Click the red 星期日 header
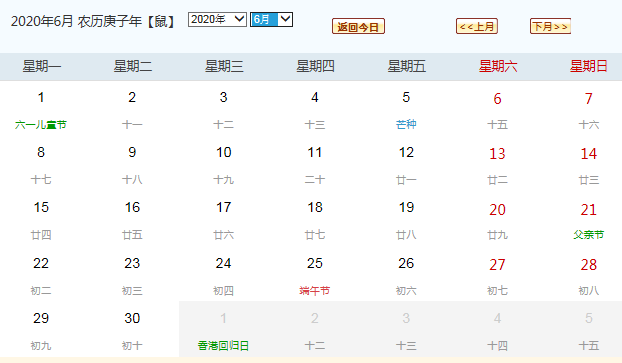 589,66
